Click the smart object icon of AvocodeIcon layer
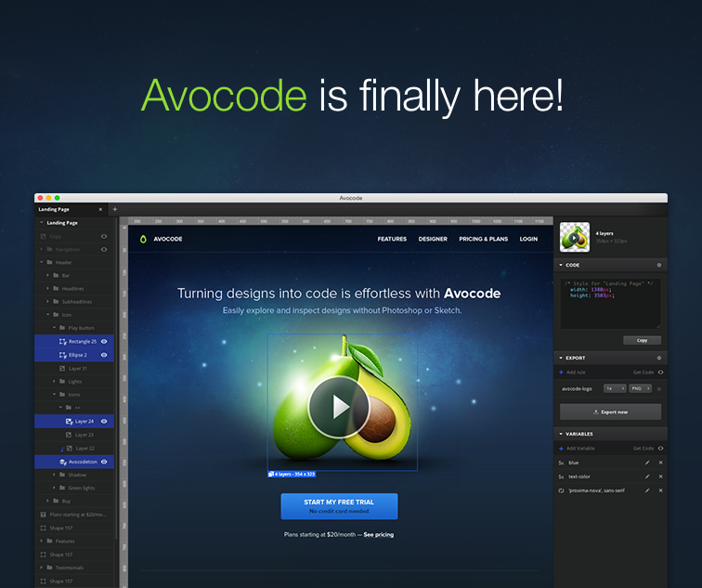The width and height of the screenshot is (702, 588). tap(63, 462)
